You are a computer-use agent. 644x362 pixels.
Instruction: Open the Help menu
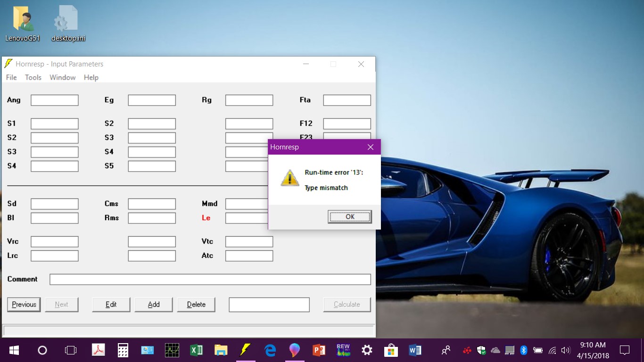(x=91, y=77)
